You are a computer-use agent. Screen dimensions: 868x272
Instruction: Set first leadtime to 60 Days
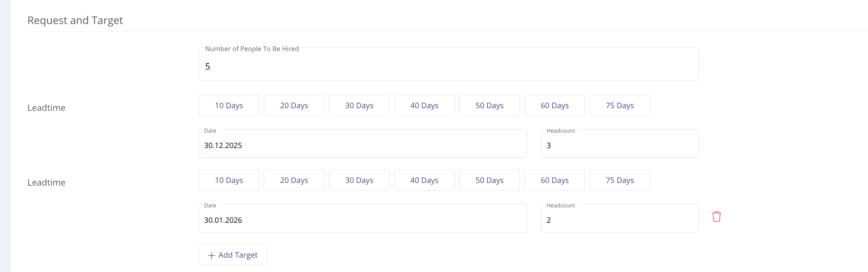pyautogui.click(x=554, y=106)
